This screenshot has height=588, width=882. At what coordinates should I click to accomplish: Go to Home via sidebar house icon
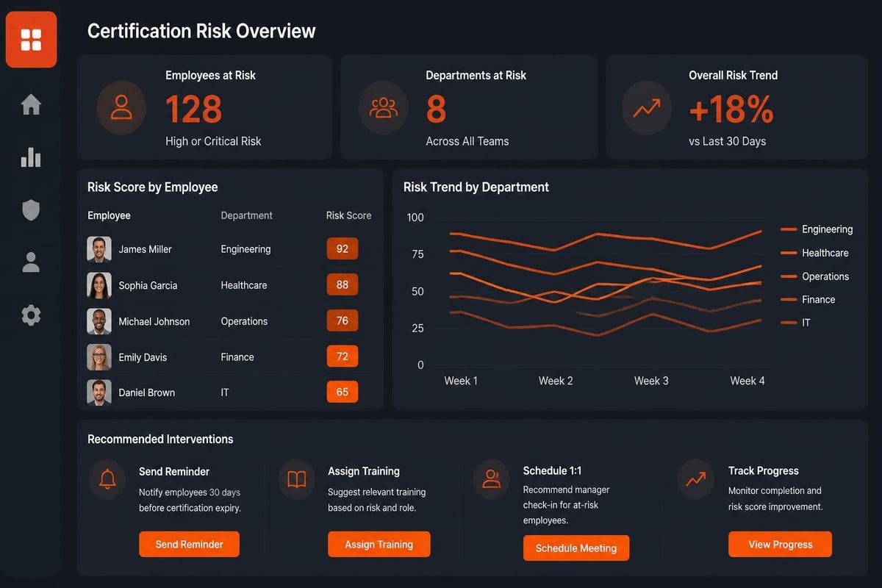[x=31, y=104]
